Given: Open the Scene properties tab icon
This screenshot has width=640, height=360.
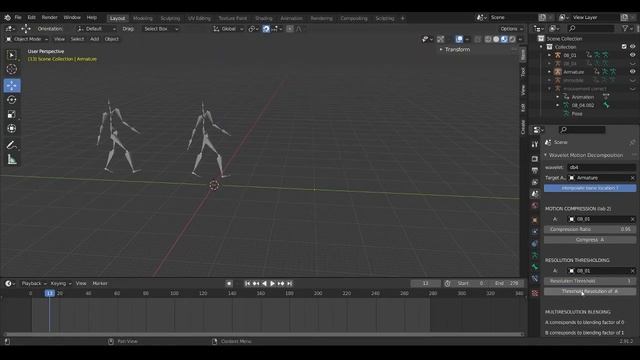Looking at the screenshot, I should 535,194.
